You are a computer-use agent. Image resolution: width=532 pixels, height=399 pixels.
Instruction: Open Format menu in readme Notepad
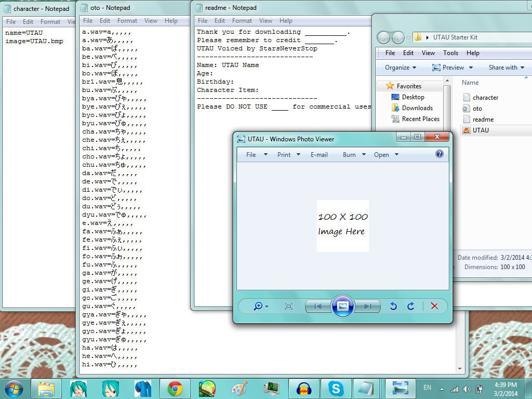(x=242, y=21)
